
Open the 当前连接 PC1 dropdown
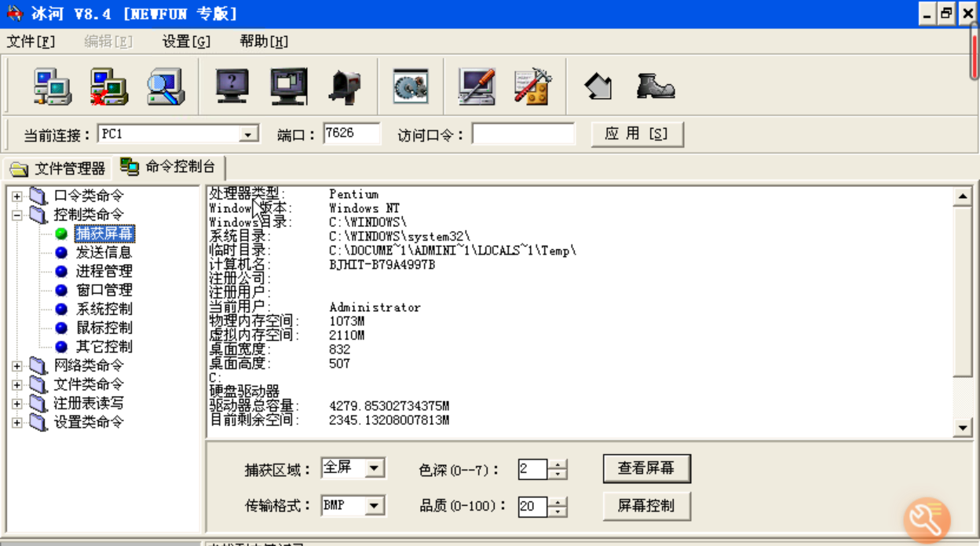point(249,134)
